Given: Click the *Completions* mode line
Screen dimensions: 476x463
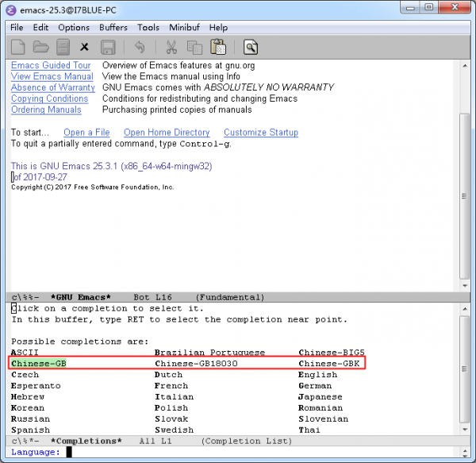Looking at the screenshot, I should 238,441.
